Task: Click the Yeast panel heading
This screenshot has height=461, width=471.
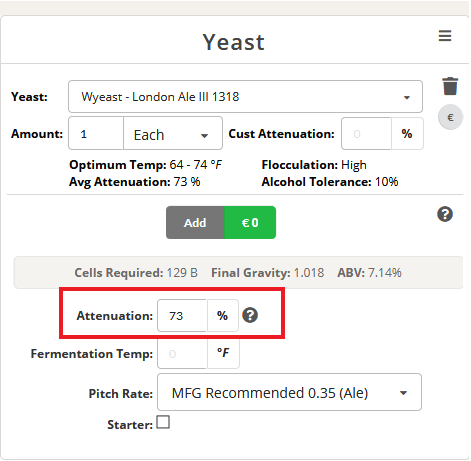Action: point(234,42)
